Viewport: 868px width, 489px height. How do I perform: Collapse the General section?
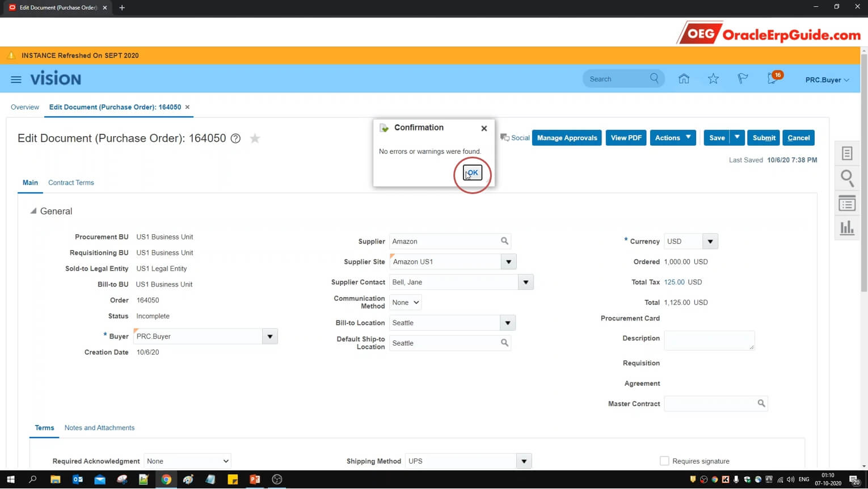[x=33, y=211]
